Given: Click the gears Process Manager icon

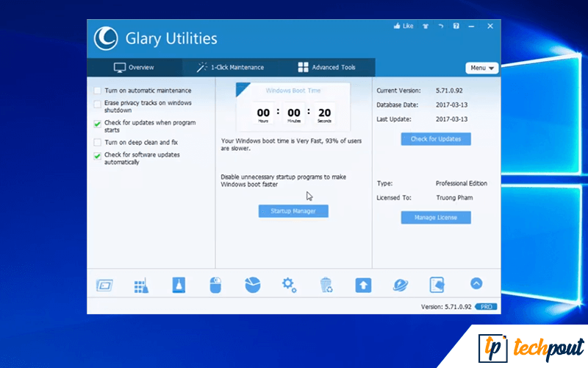Looking at the screenshot, I should [x=289, y=285].
